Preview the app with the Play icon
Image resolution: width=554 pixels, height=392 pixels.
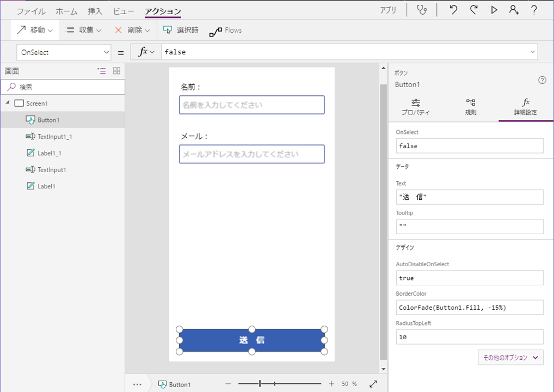pos(493,10)
